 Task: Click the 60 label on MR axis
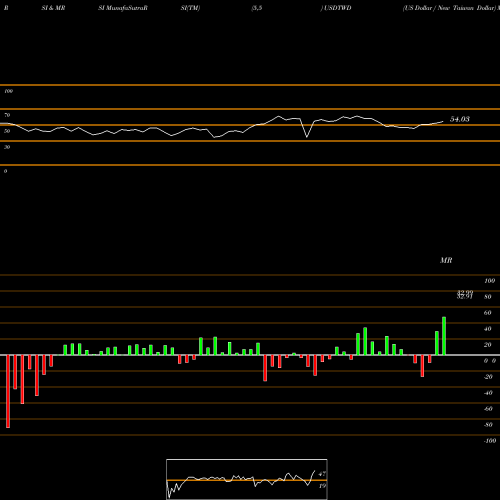click(x=488, y=313)
